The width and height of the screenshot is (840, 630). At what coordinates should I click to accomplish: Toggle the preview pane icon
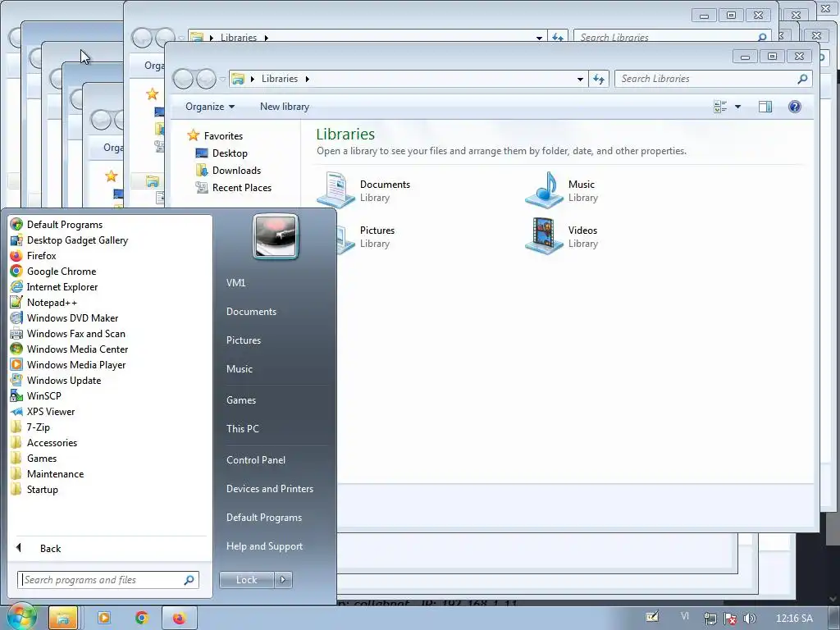(765, 107)
